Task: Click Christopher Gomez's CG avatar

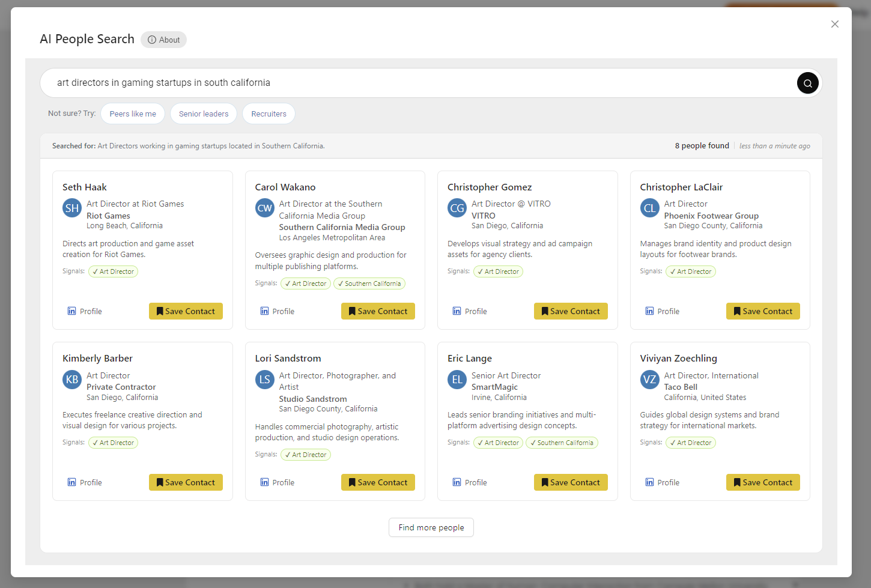Action: click(457, 208)
